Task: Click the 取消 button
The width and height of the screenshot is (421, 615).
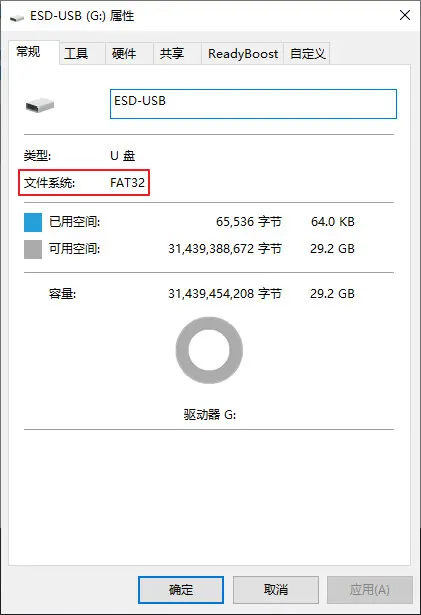Action: point(276,590)
